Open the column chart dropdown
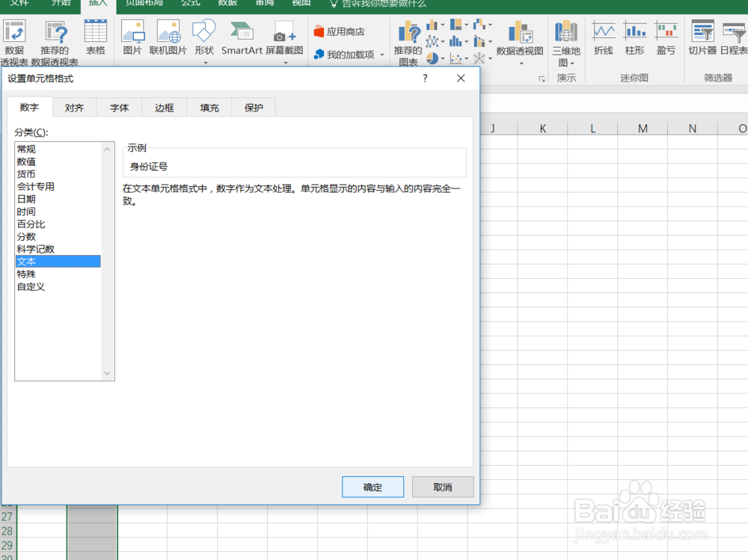The height and width of the screenshot is (560, 748). 435,25
